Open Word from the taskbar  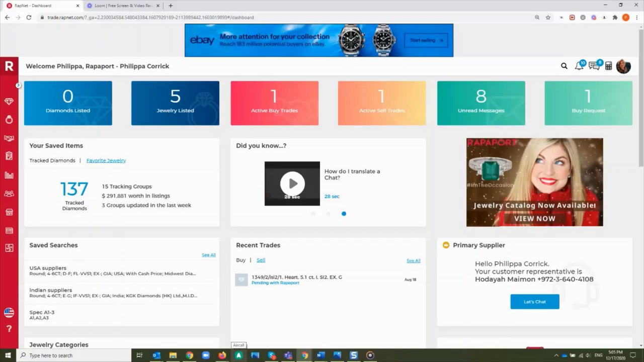tap(320, 355)
